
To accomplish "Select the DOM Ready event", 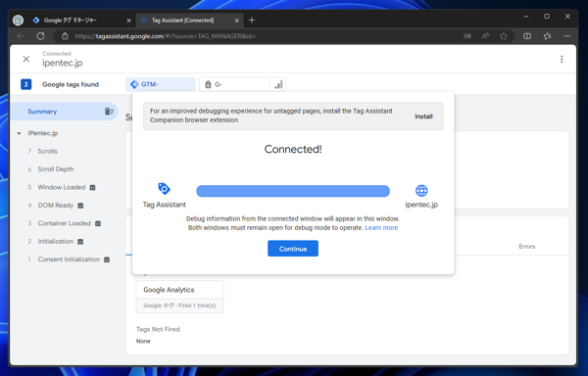I will [56, 206].
